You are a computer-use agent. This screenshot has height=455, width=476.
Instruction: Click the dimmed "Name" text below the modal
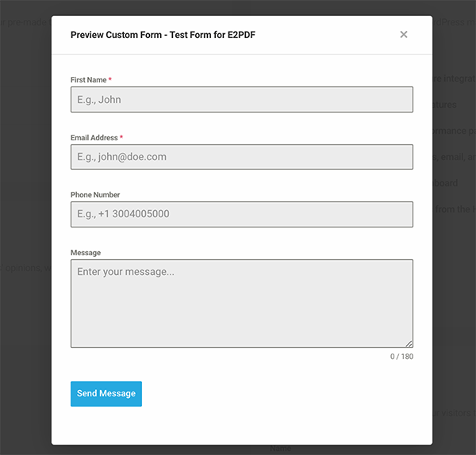pyautogui.click(x=281, y=449)
